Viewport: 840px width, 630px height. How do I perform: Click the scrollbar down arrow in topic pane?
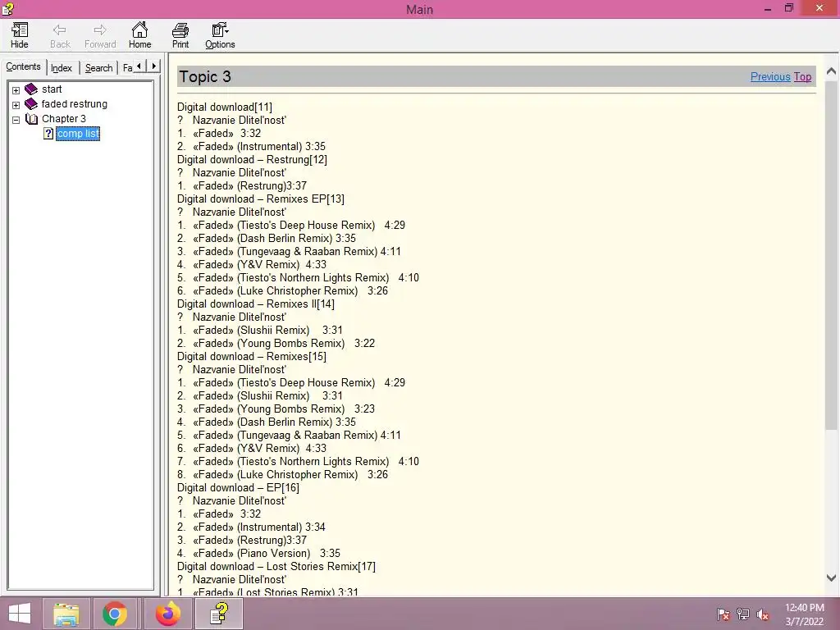tap(831, 577)
